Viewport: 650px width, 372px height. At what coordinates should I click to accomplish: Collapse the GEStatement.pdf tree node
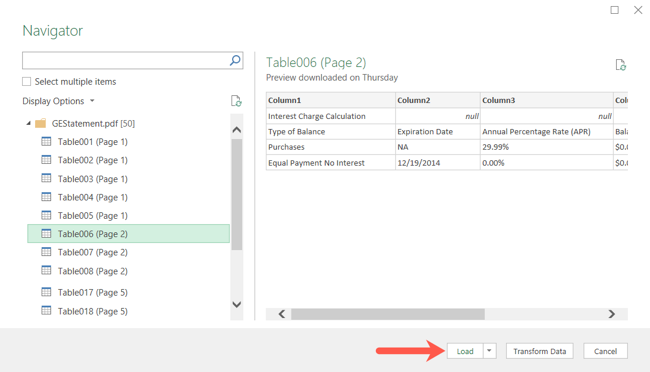[x=29, y=123]
